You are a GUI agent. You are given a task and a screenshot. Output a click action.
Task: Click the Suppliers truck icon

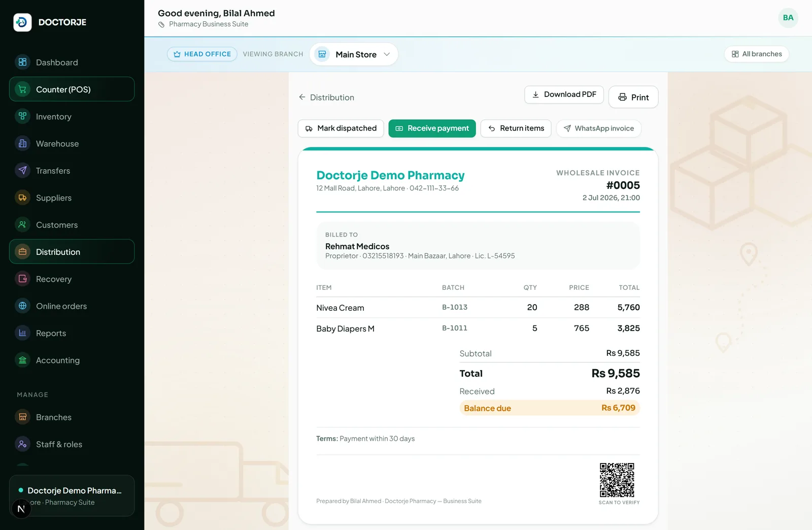(22, 197)
